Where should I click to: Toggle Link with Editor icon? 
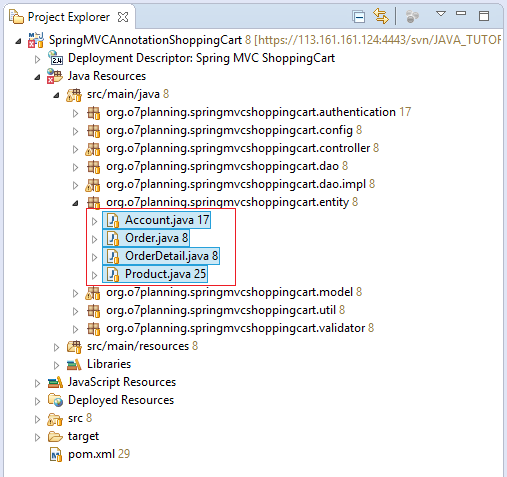click(381, 16)
